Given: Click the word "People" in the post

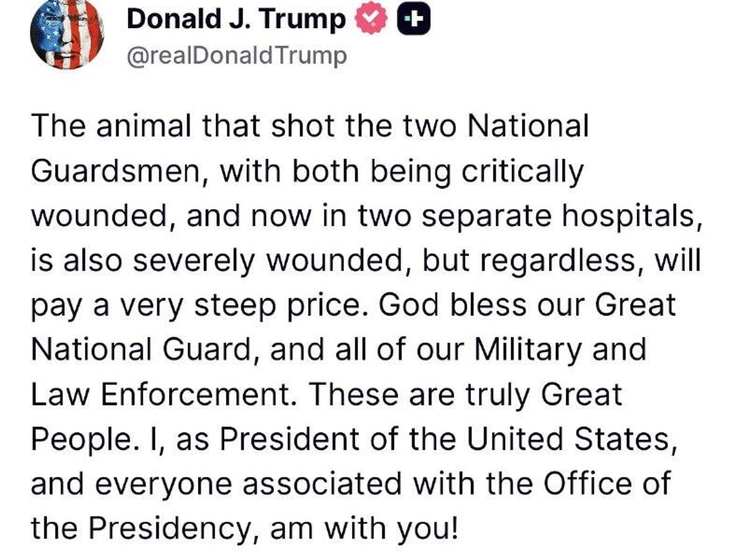Looking at the screenshot, I should tap(81, 439).
